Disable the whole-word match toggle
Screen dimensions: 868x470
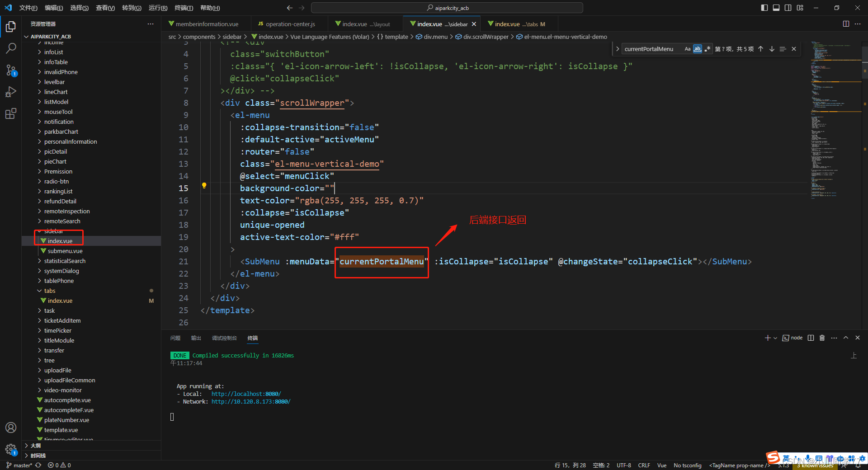[697, 49]
